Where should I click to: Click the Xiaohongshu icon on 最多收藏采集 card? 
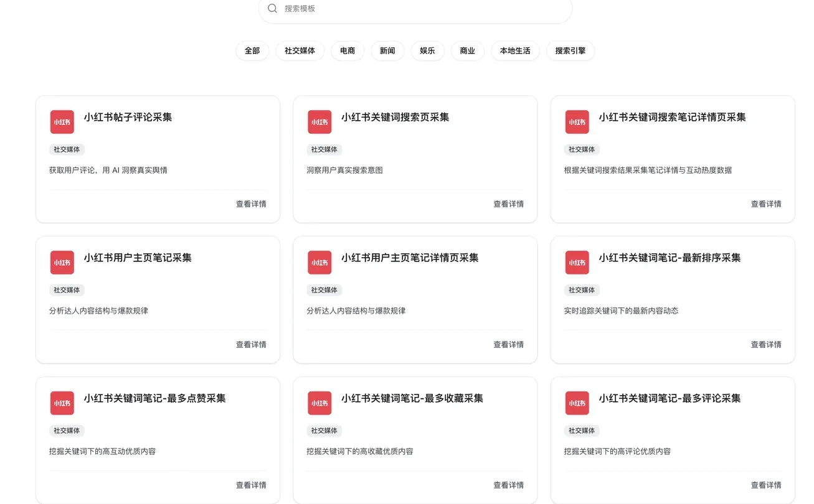[x=319, y=403]
